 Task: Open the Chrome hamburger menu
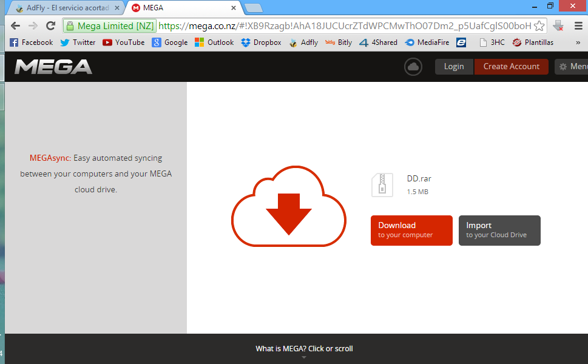click(x=578, y=26)
